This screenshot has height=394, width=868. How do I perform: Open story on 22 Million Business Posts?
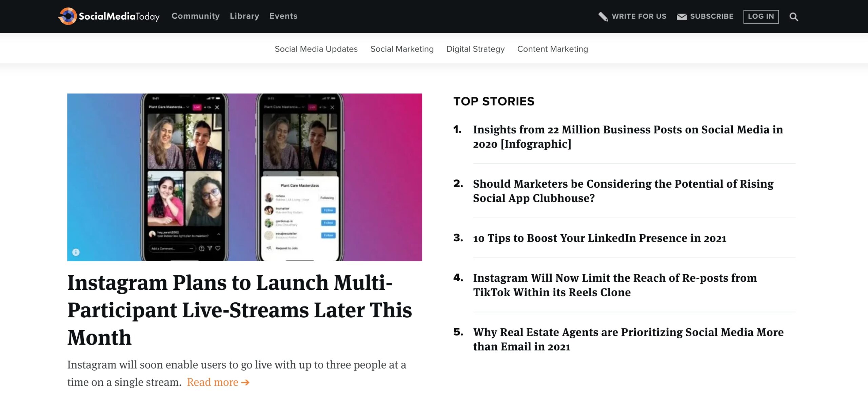628,137
